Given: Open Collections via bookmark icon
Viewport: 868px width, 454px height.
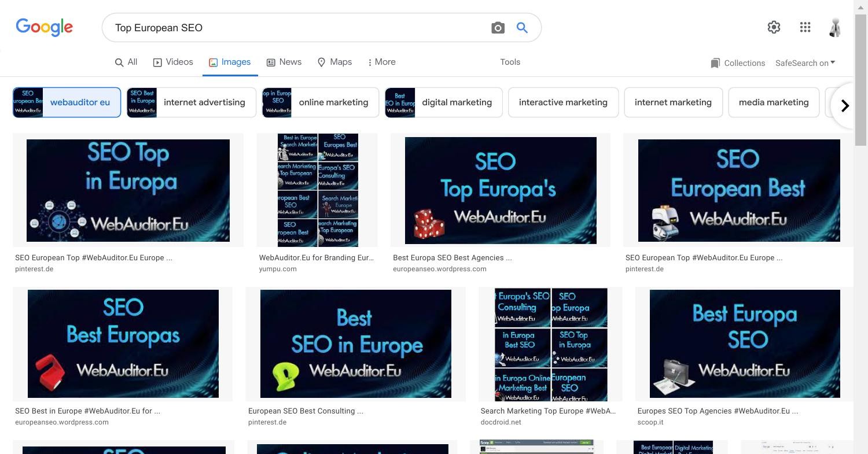Looking at the screenshot, I should pos(738,62).
